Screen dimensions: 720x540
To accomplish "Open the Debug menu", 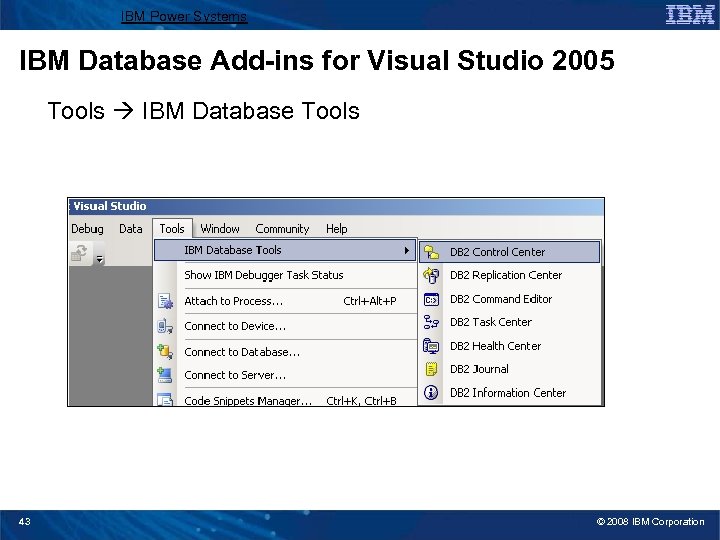I will pyautogui.click(x=87, y=229).
